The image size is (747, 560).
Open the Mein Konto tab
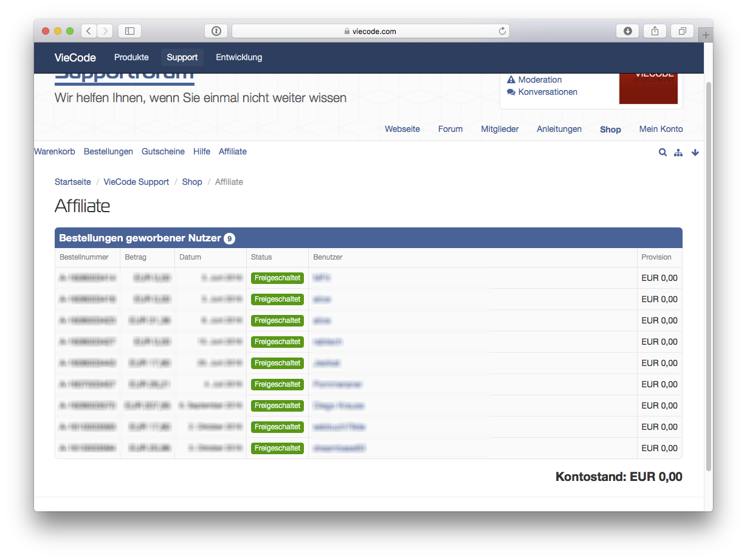point(661,129)
